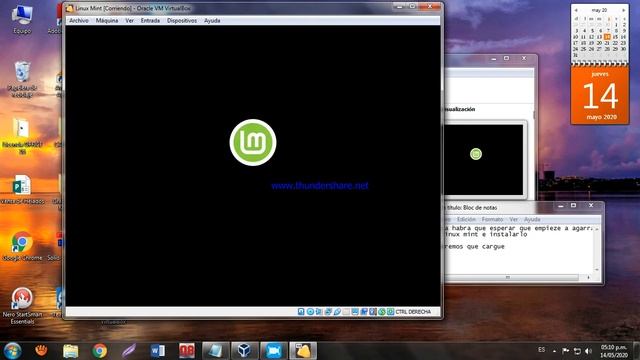This screenshot has height=360, width=640.
Task: Open Formato menu in Bloc de notas
Action: 492,219
